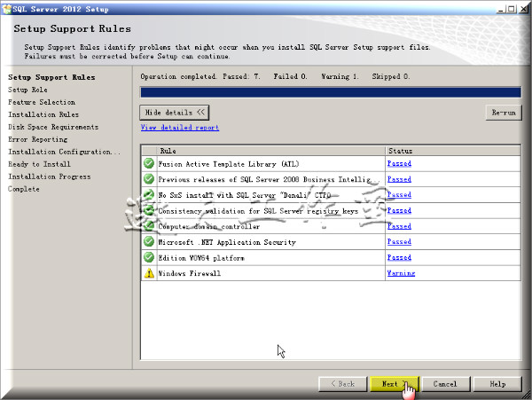Image resolution: width=532 pixels, height=400 pixels.
Task: Click the Next button
Action: tap(395, 384)
